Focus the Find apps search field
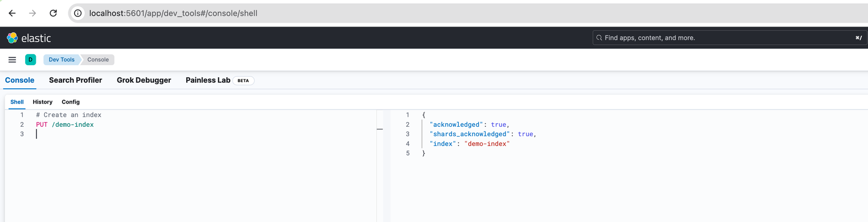 726,38
